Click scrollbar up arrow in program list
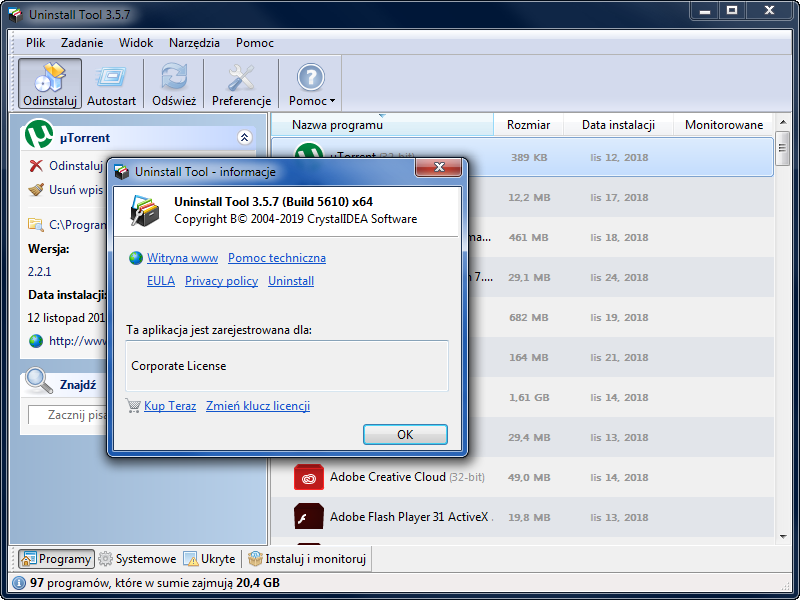Image resolution: width=800 pixels, height=600 pixels. (783, 122)
